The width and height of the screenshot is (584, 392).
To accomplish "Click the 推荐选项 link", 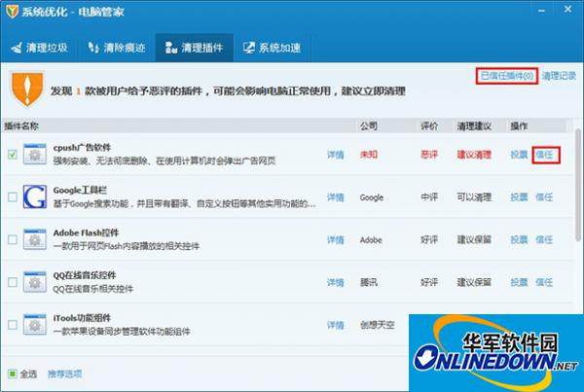I will [x=65, y=374].
